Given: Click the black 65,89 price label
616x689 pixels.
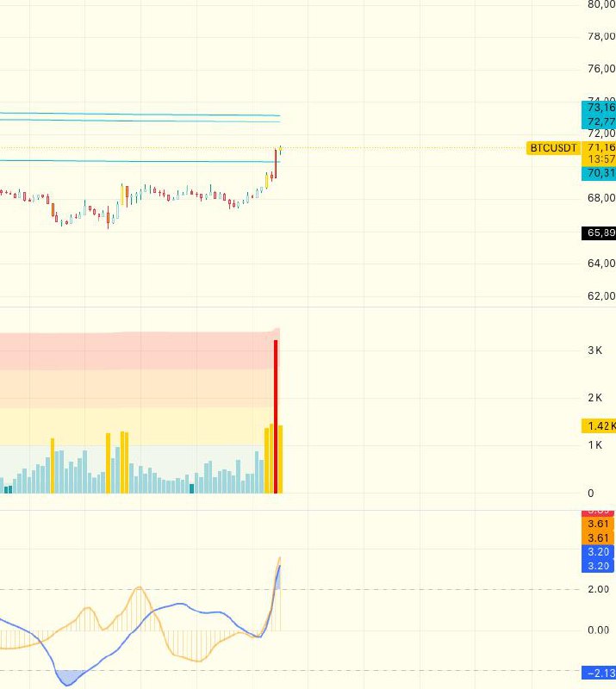Looking at the screenshot, I should click(600, 233).
